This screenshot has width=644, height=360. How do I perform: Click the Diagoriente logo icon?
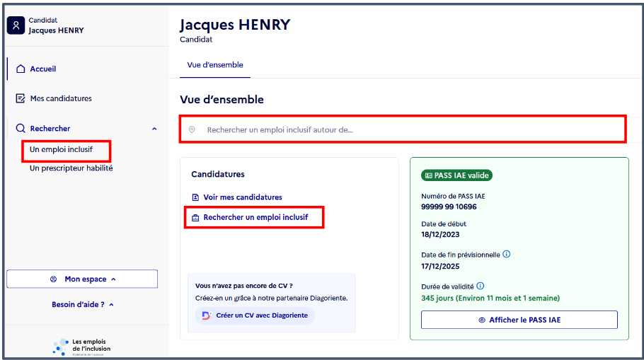(x=206, y=315)
